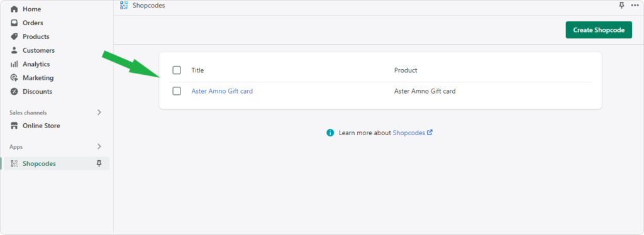
Task: Click pin icon beside Shopcodes in sidebar
Action: tap(99, 163)
